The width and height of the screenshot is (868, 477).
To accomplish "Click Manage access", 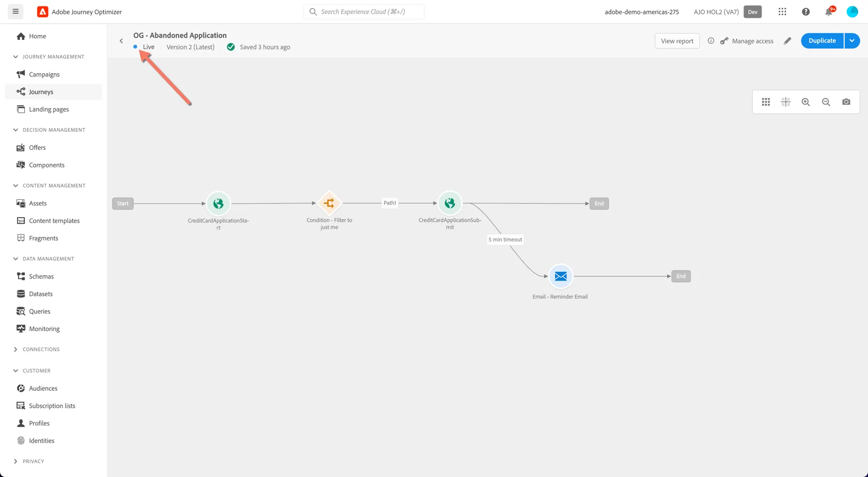I will [x=746, y=41].
